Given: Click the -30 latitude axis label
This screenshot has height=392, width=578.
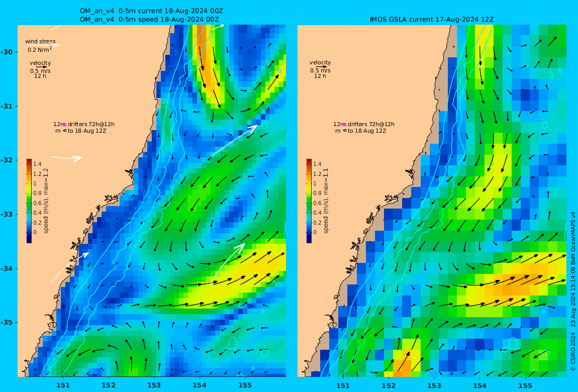Looking at the screenshot, I should [x=6, y=52].
